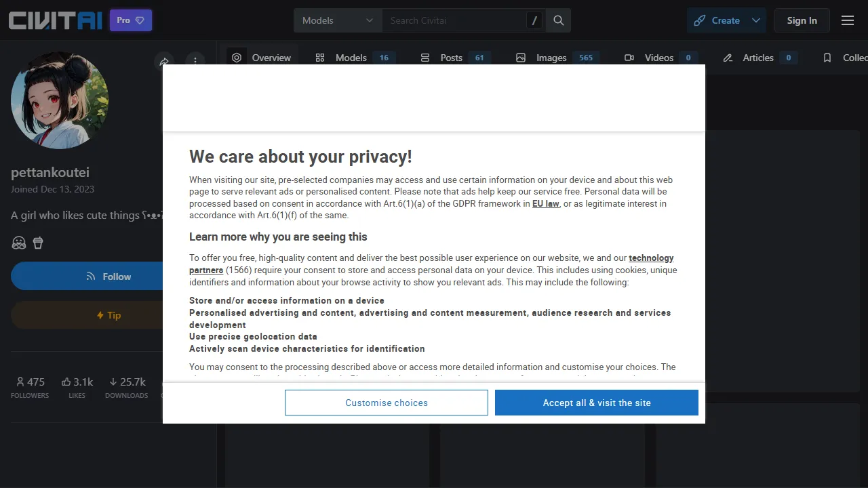Viewport: 868px width, 488px height.
Task: Open the Posts tab
Action: tap(452, 58)
